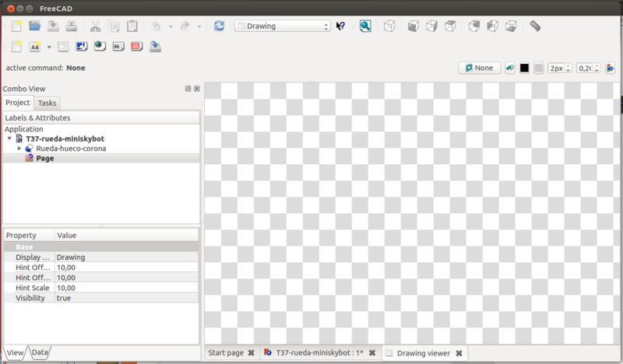Switch to the Tasks tab
The height and width of the screenshot is (364, 623).
click(x=47, y=103)
